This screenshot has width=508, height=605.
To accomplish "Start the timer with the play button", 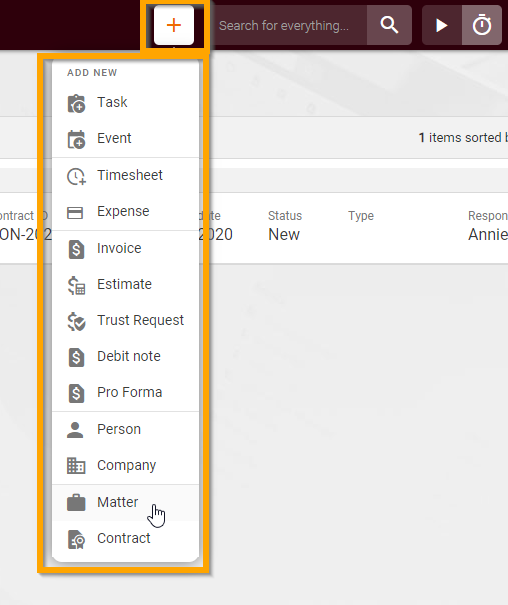I will [x=442, y=25].
